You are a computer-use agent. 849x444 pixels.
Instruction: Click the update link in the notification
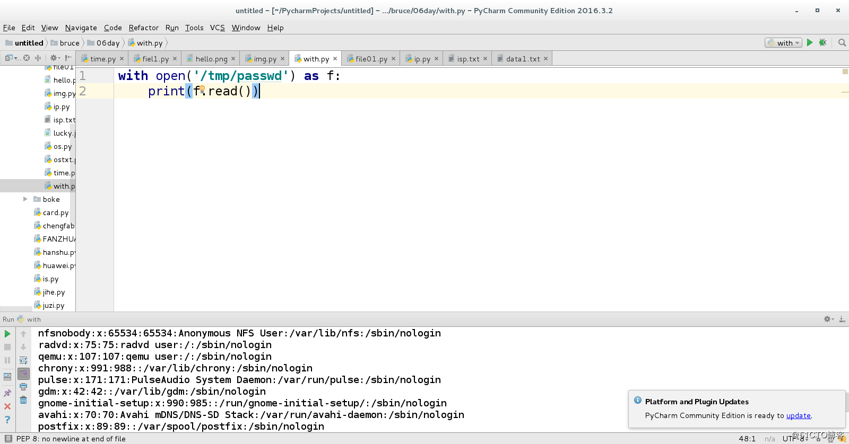pyautogui.click(x=798, y=415)
